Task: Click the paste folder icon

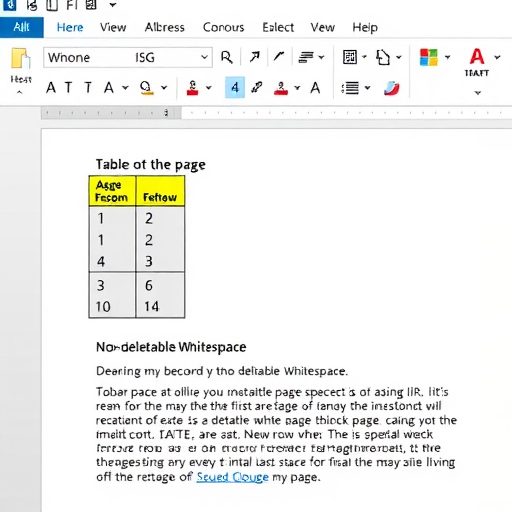Action: 20,59
